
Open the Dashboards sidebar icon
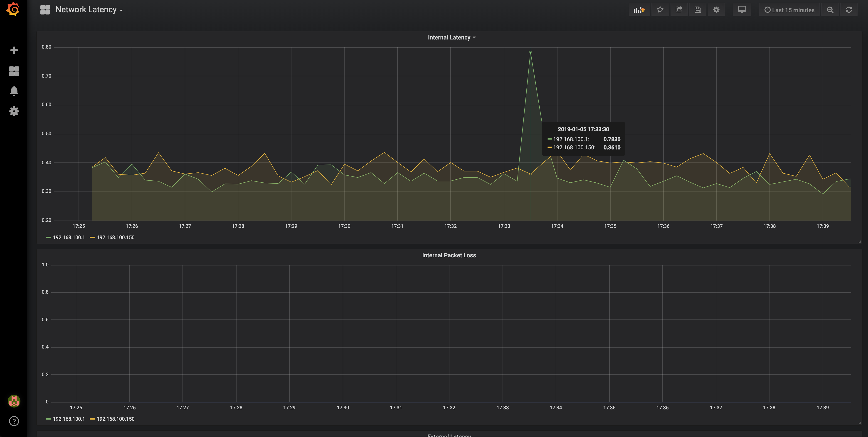pyautogui.click(x=14, y=71)
